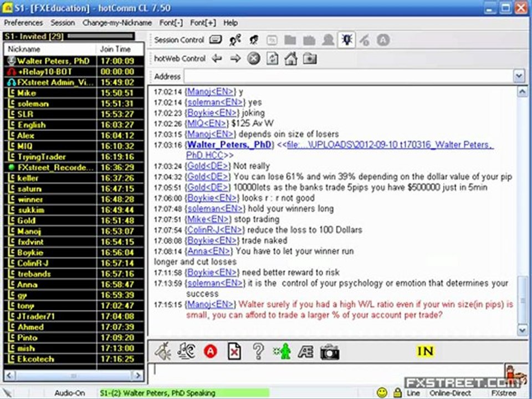532x399 pixels.
Task: Go back with the hotWeb left arrow
Action: [x=217, y=59]
